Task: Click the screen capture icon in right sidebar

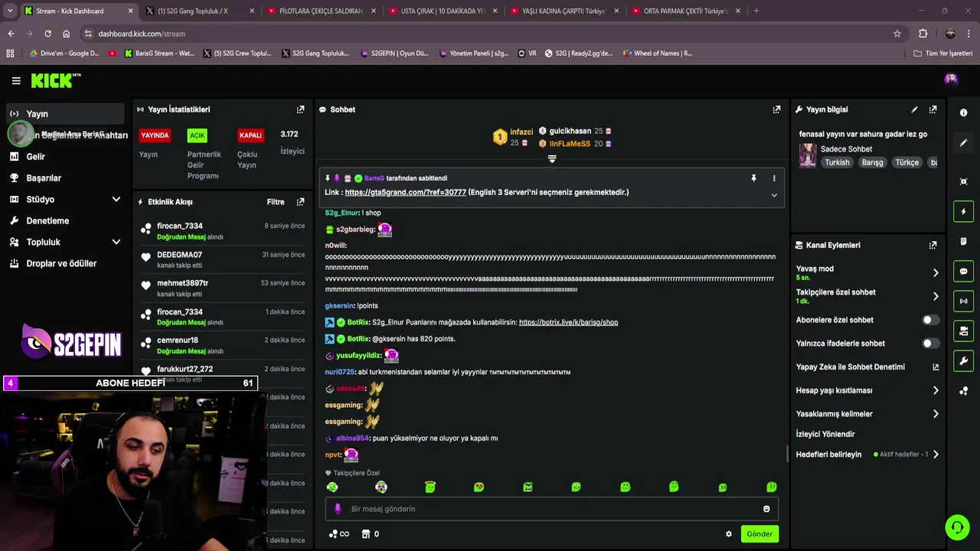Action: pyautogui.click(x=963, y=181)
